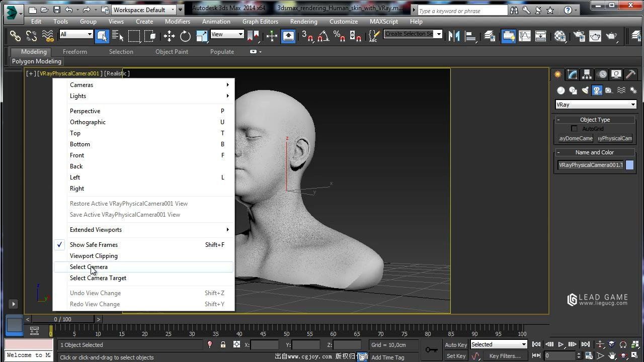Screen dimensions: 644x362
Task: Toggle Show Safe Frames menu item
Action: [143, 245]
